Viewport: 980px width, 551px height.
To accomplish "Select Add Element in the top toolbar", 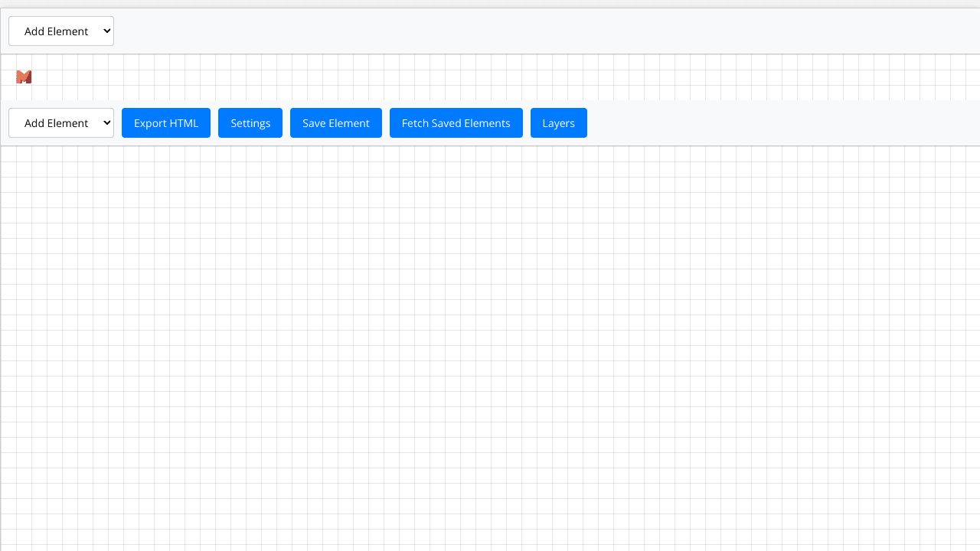I will 60,31.
